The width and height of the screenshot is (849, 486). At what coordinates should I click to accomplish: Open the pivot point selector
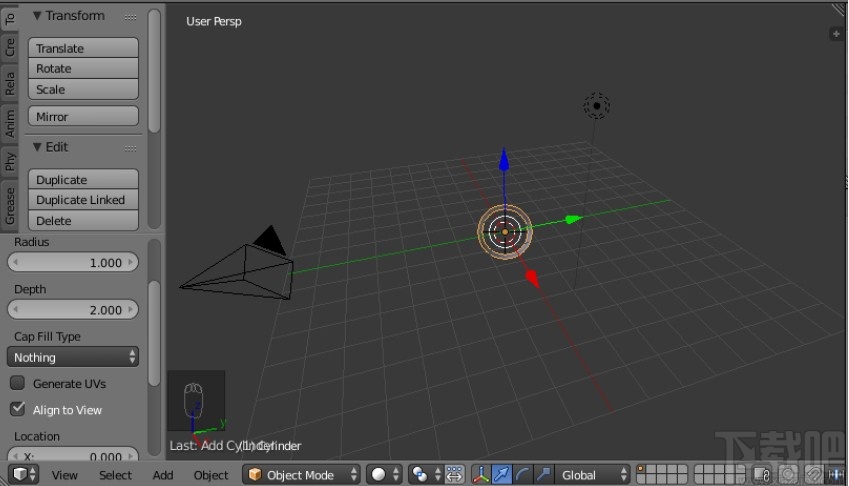[x=426, y=475]
